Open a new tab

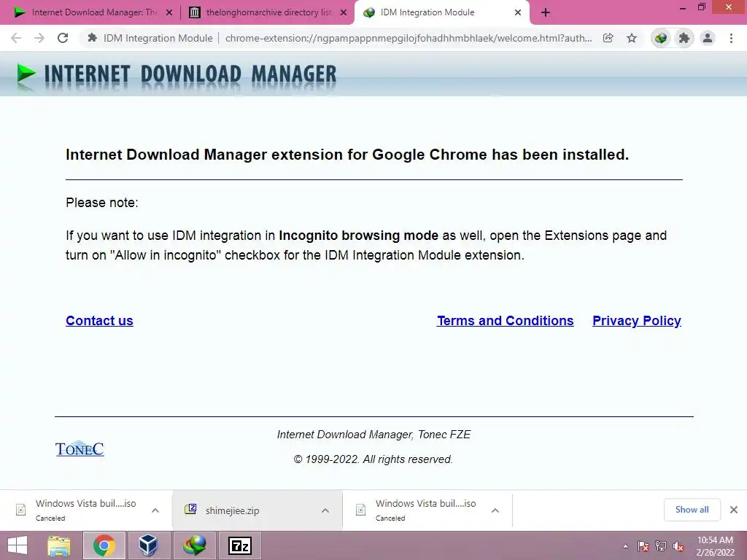tap(546, 13)
